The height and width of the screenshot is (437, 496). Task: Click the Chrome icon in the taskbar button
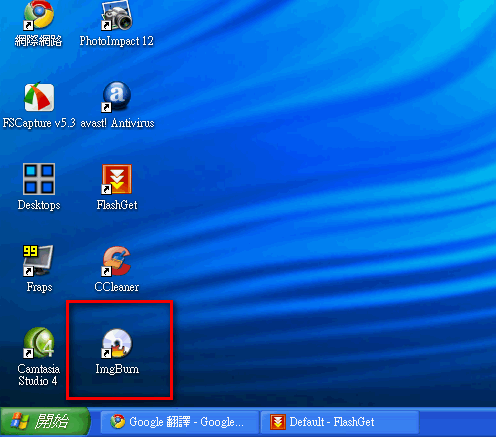point(118,422)
